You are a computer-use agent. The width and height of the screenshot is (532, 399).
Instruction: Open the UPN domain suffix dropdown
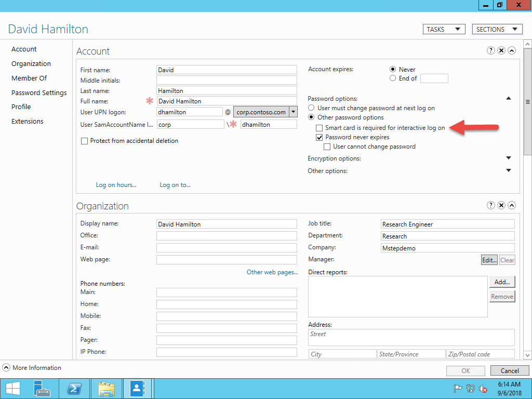coord(293,112)
